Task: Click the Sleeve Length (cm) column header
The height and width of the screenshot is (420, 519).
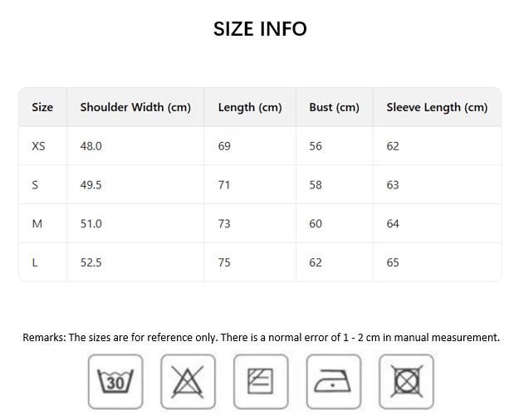Action: (x=437, y=107)
